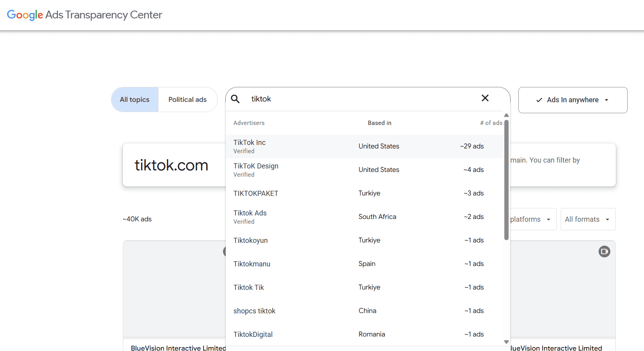Open the All formats dropdown
The width and height of the screenshot is (644, 351).
588,219
